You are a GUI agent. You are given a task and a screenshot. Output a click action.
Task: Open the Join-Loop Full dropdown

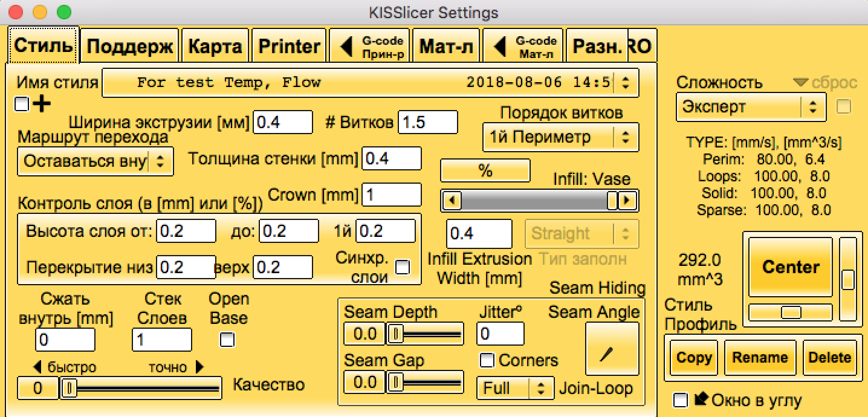pyautogui.click(x=515, y=388)
